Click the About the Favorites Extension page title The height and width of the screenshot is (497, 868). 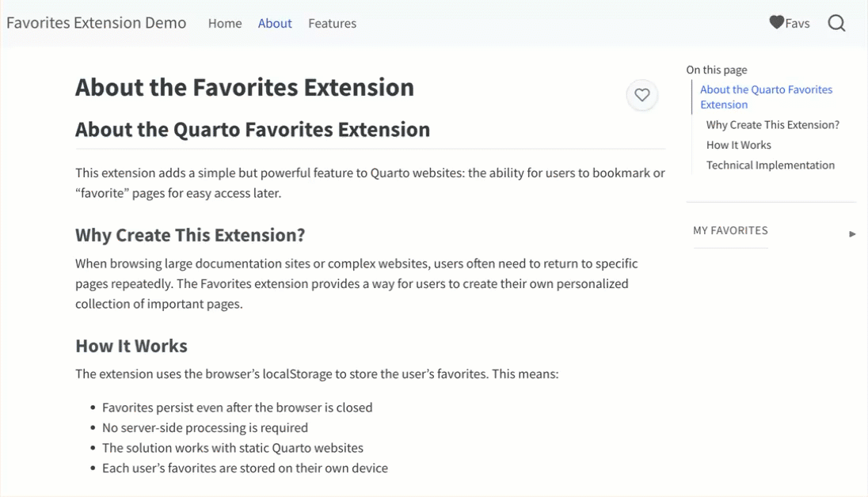click(x=244, y=87)
